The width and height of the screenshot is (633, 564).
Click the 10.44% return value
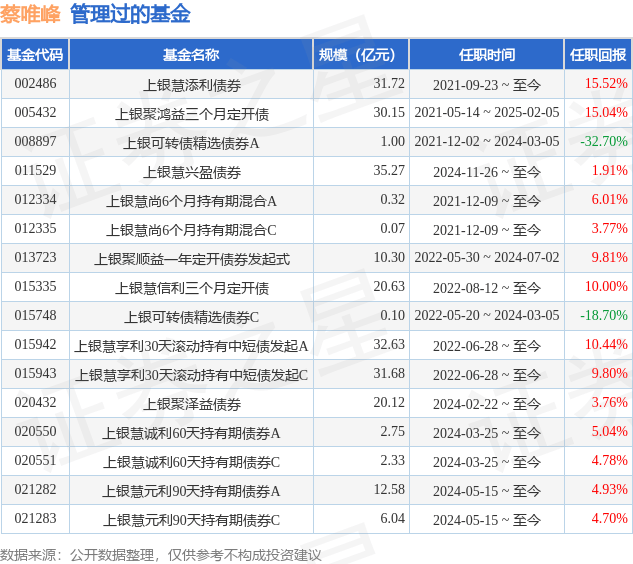[606, 345]
